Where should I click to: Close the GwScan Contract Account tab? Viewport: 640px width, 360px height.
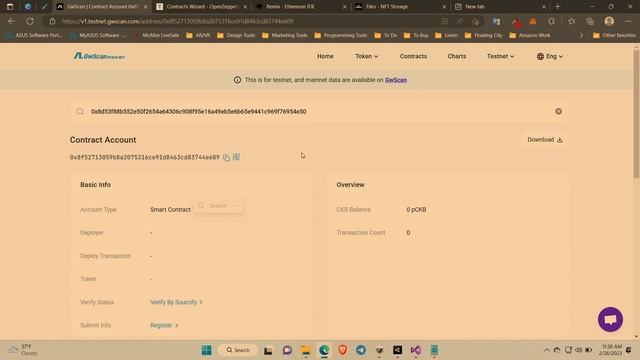145,7
